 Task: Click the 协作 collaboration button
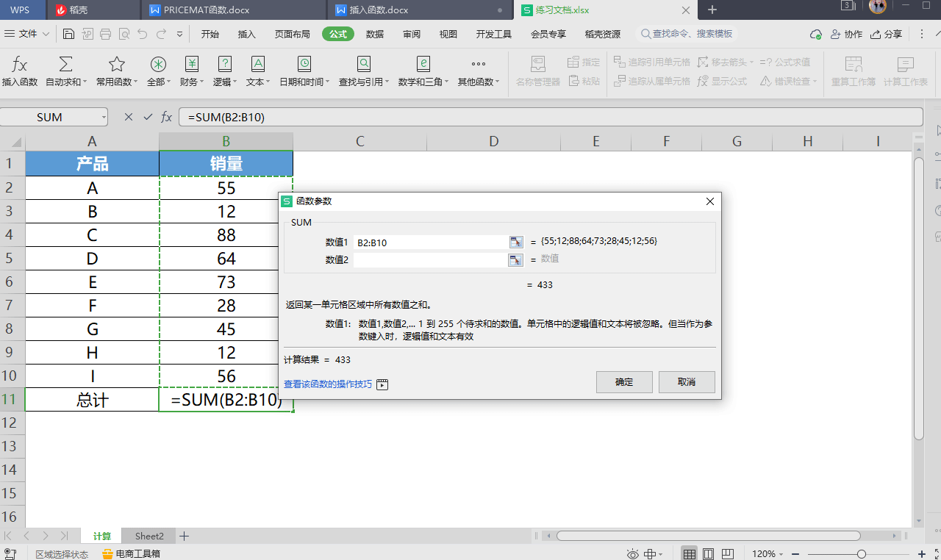pos(846,35)
